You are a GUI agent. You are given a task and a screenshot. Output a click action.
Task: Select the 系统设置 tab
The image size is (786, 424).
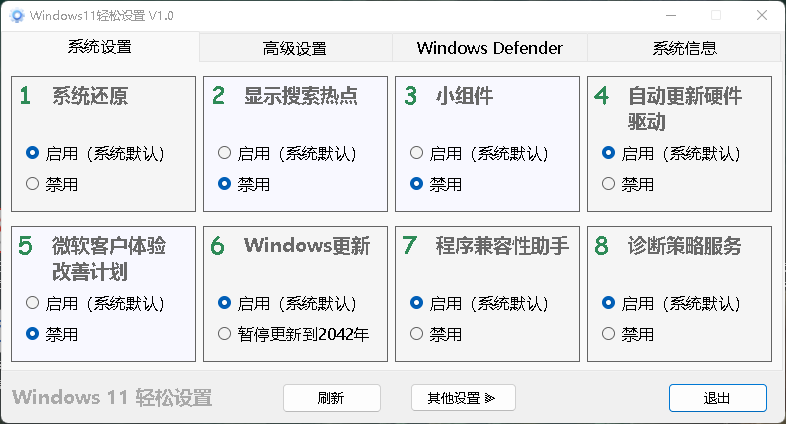pyautogui.click(x=100, y=47)
